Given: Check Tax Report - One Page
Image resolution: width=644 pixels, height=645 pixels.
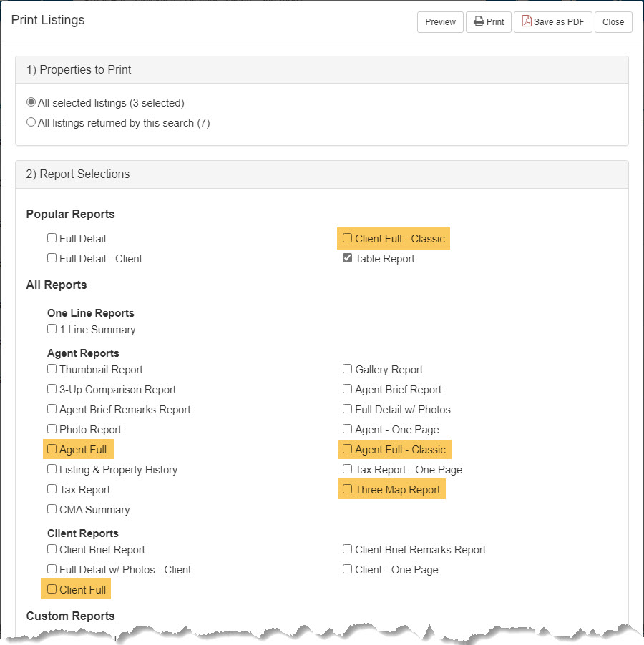Looking at the screenshot, I should (347, 469).
